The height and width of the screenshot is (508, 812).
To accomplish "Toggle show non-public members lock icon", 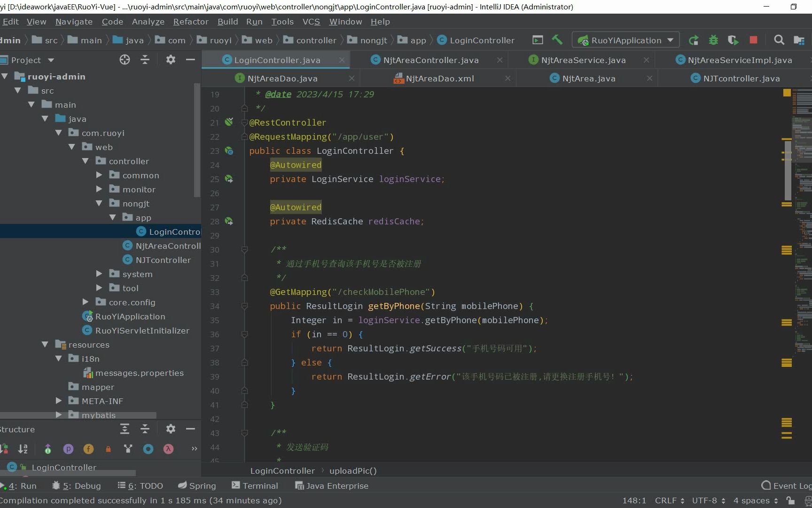I will [x=108, y=449].
